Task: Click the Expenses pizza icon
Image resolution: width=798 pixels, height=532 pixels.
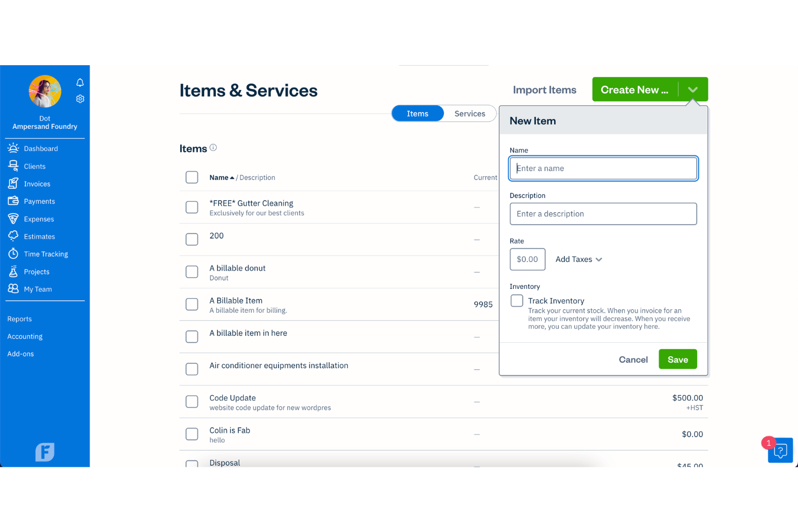Action: pos(13,219)
